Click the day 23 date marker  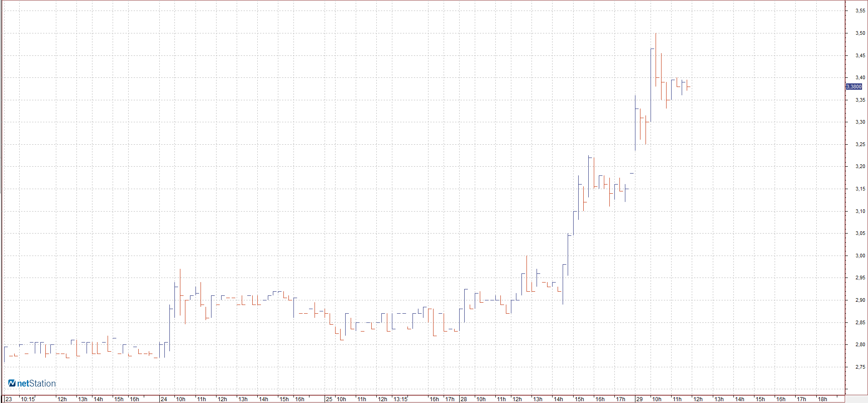9,399
